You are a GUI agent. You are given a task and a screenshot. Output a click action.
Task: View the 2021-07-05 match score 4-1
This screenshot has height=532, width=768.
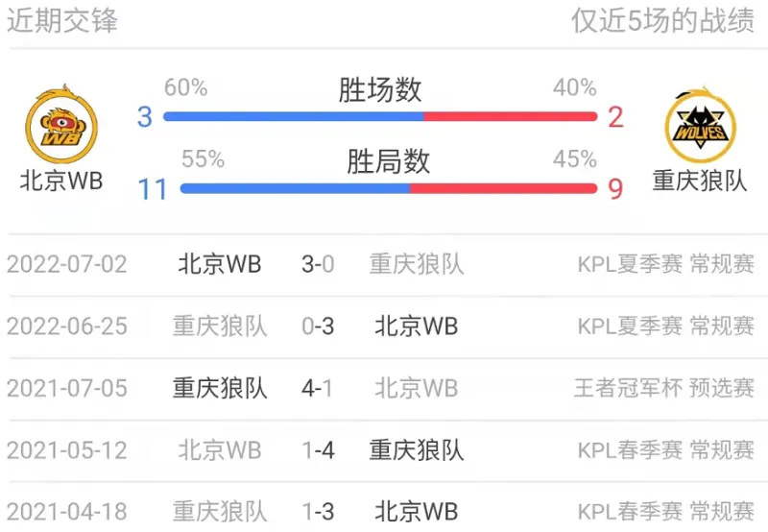318,389
